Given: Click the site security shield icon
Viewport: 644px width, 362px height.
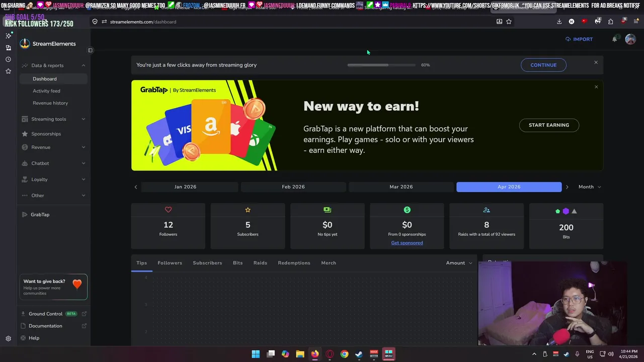Looking at the screenshot, I should click(x=95, y=22).
